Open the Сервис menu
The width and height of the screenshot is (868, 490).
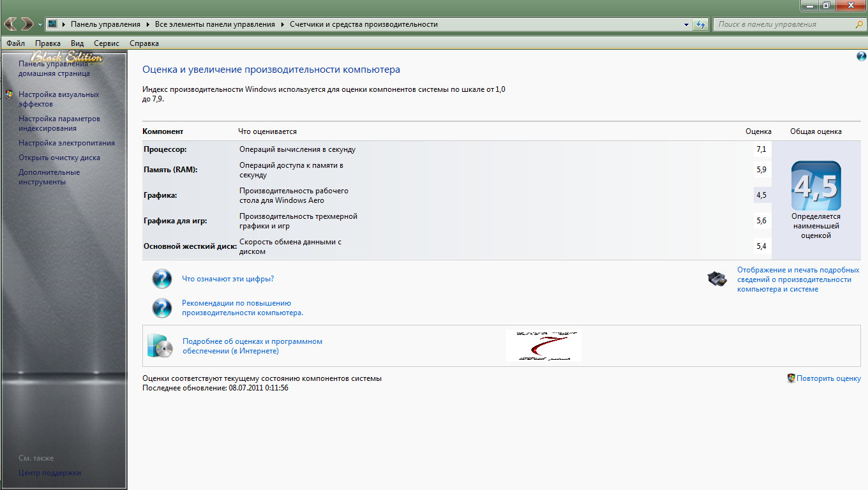tap(106, 43)
